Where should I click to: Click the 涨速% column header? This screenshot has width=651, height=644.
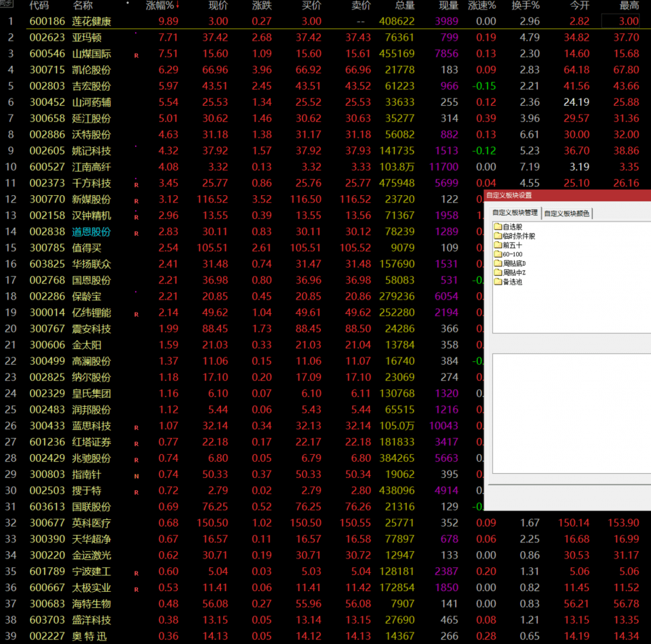point(481,5)
